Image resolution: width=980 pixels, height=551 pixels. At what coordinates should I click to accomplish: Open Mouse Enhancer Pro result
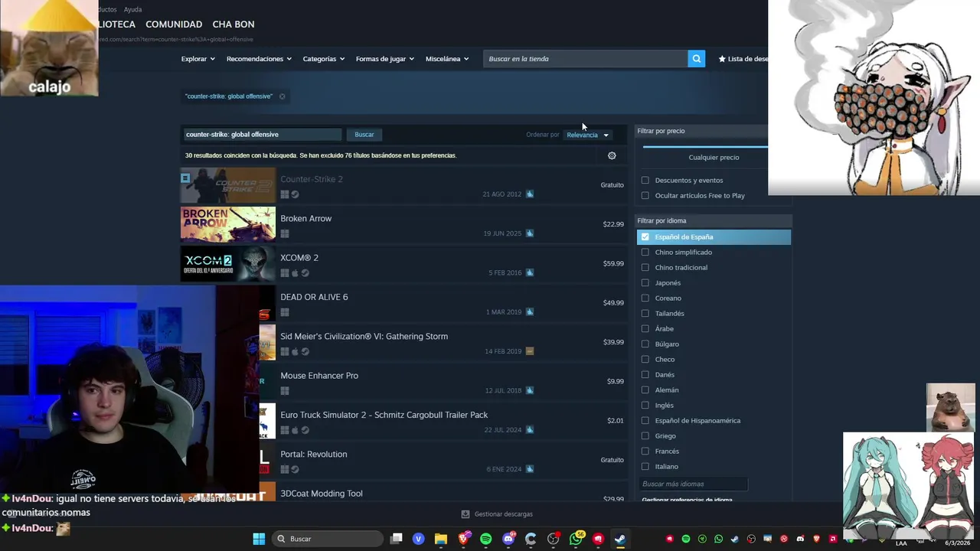pos(443,382)
